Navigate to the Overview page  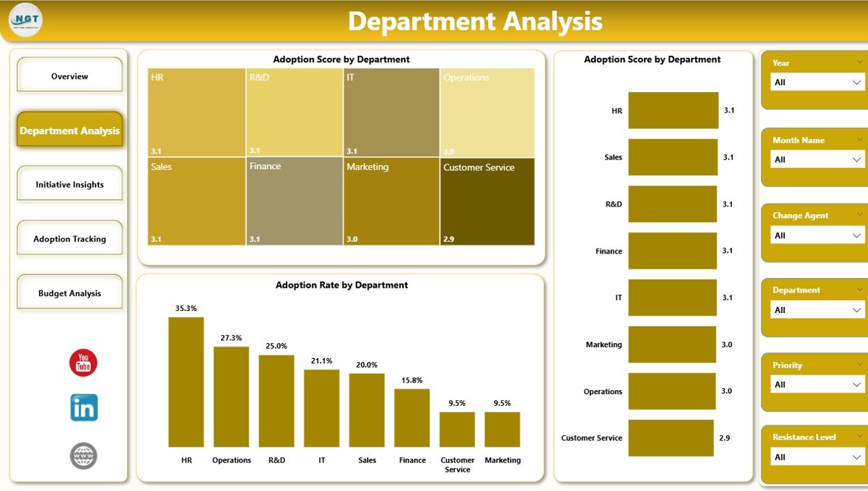[69, 76]
